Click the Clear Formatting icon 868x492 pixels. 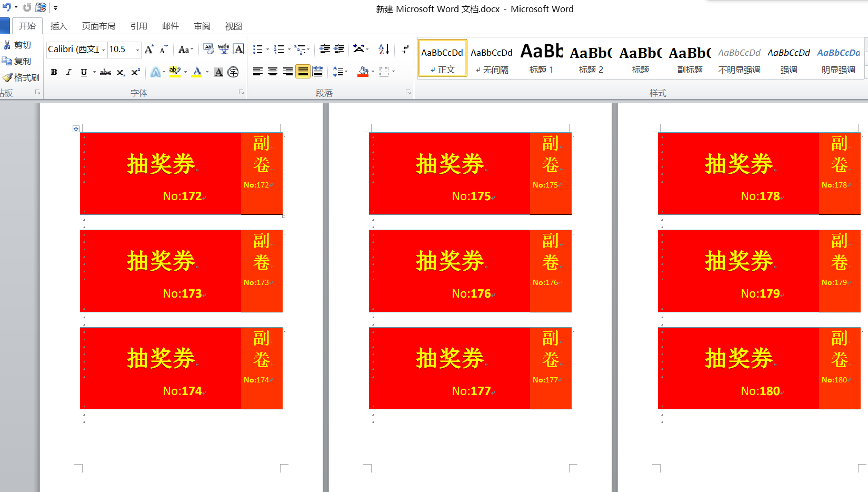[208, 49]
